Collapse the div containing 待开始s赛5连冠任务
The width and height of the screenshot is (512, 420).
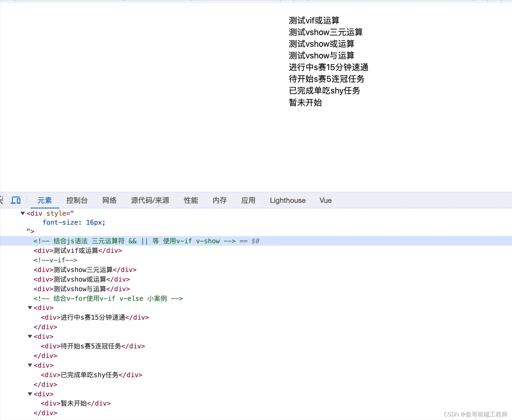pos(30,336)
